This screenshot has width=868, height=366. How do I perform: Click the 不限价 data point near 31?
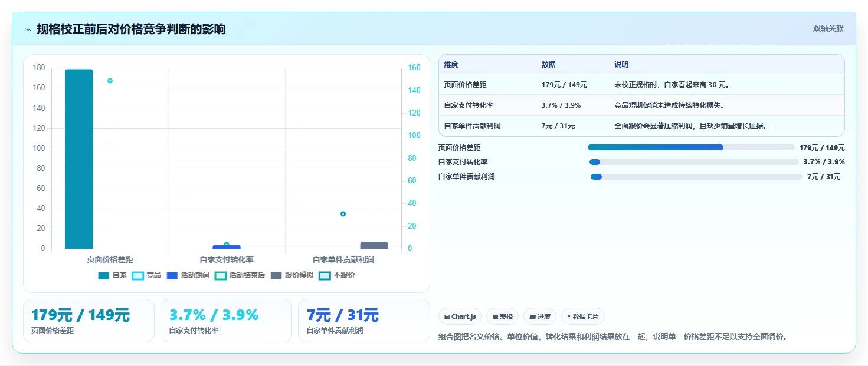pos(343,214)
